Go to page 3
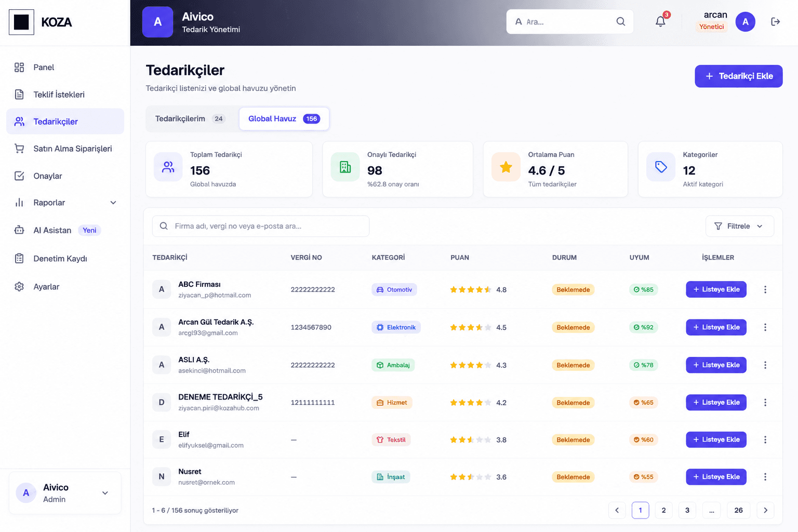Screen dimensions: 798x532 pyautogui.click(x=687, y=510)
